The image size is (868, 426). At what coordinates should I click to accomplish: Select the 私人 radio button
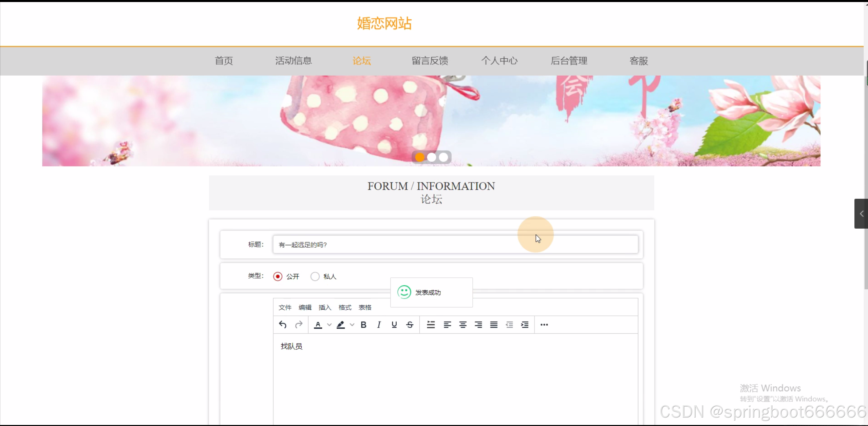pos(315,276)
